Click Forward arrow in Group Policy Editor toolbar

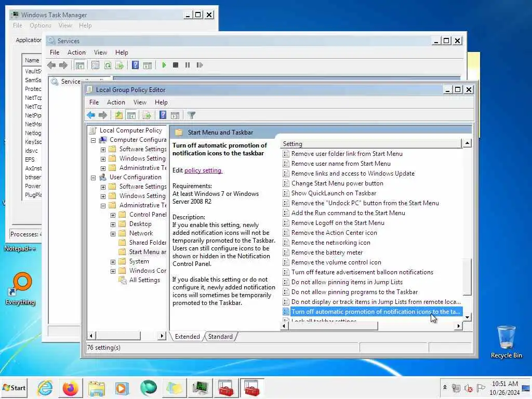103,115
